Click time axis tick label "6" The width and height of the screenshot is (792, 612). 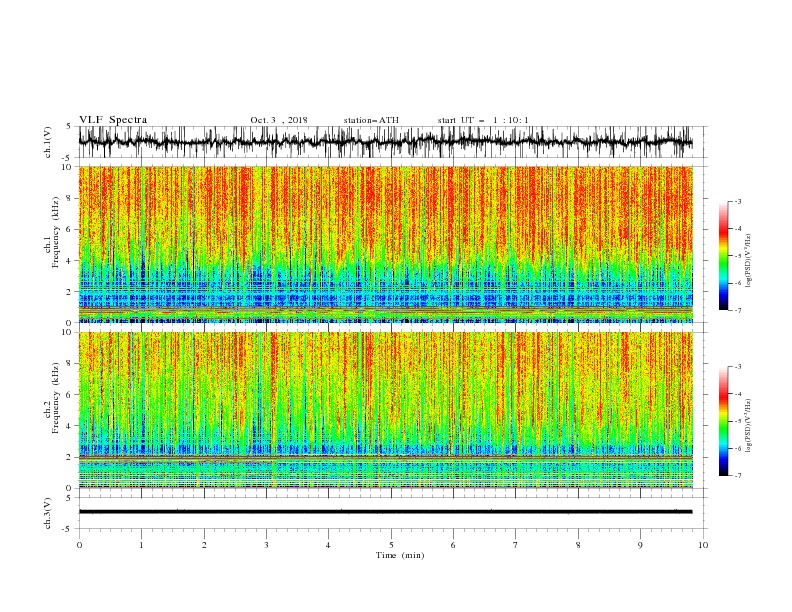tap(453, 545)
